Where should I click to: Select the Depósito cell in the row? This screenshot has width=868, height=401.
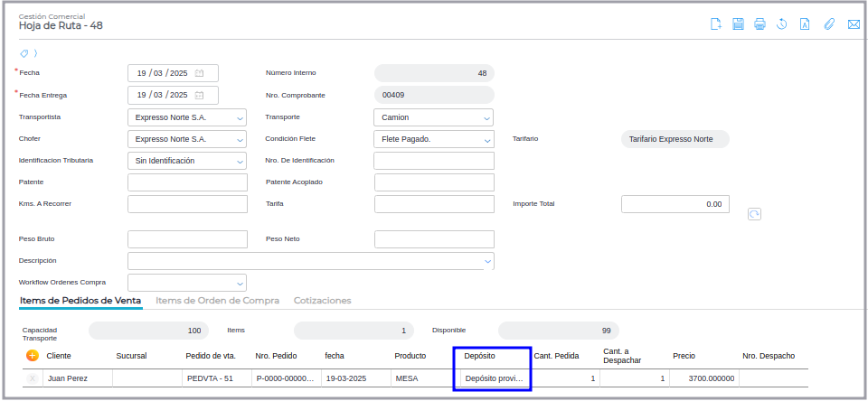pyautogui.click(x=493, y=378)
